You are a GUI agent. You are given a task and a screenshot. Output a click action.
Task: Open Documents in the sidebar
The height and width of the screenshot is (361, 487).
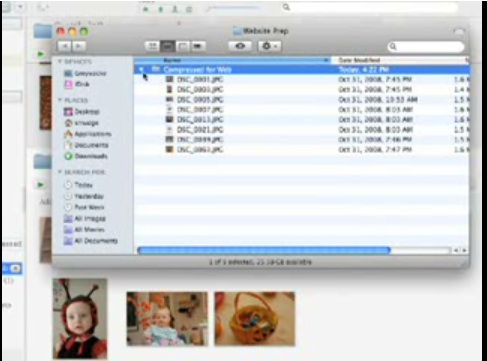(x=86, y=145)
